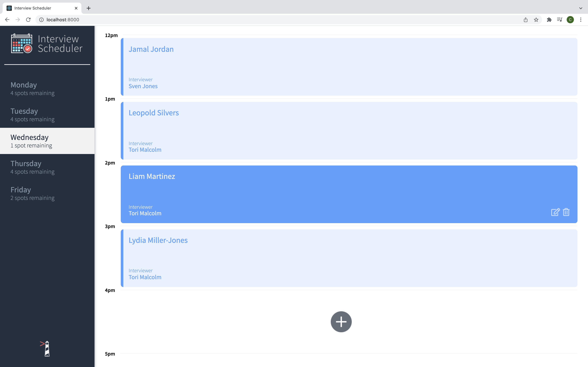The width and height of the screenshot is (588, 367).
Task: Open the browser extensions puzzle icon
Action: (x=549, y=20)
